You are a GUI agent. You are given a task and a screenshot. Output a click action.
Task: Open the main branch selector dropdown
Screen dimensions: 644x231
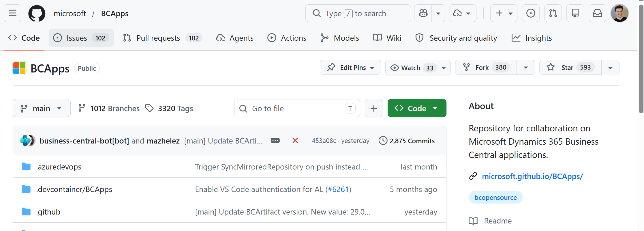pos(42,108)
